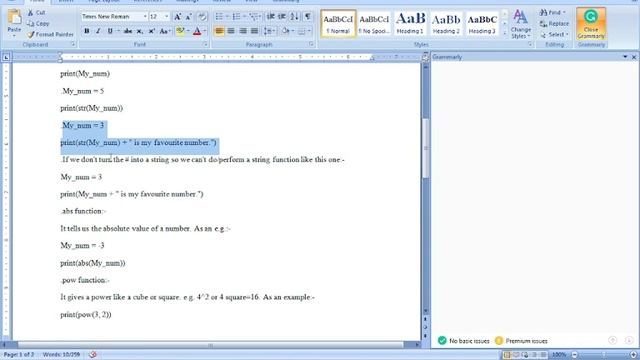Open Grammarly pane options dropdown
Image resolution: width=640 pixels, height=360 pixels.
tap(625, 57)
